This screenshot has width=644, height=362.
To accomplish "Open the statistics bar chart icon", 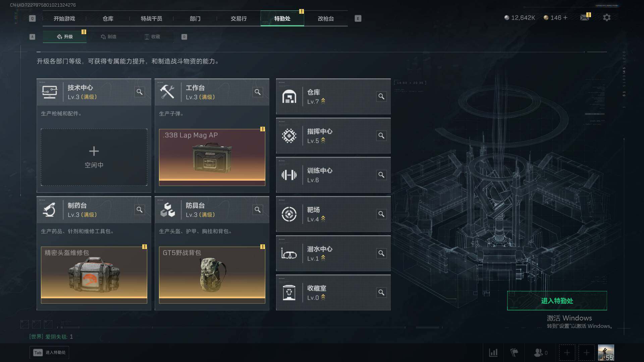I will [493, 353].
